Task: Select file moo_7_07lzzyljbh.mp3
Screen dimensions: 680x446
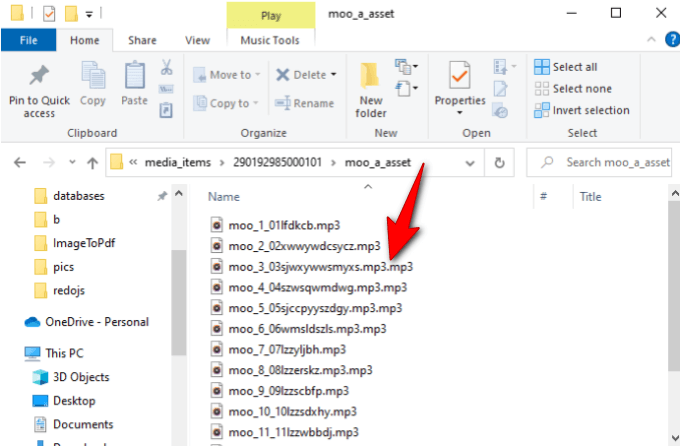Action: tap(278, 350)
